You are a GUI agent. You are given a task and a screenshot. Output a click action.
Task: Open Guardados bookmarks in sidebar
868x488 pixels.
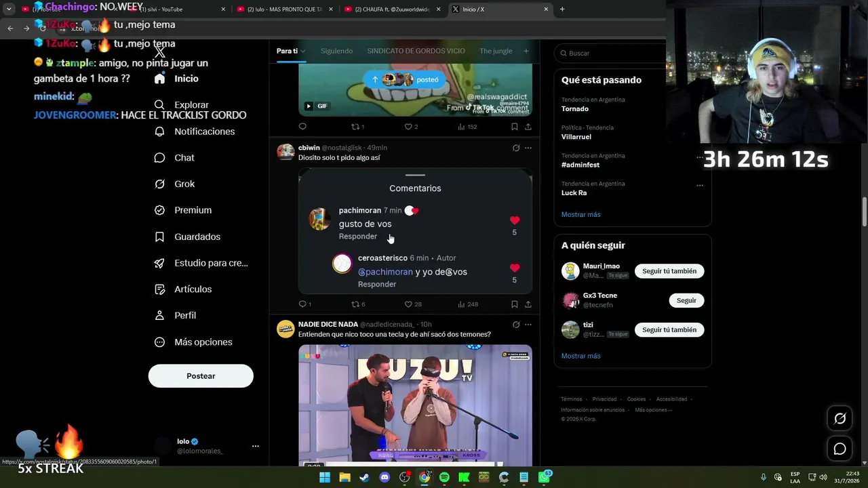click(x=187, y=237)
